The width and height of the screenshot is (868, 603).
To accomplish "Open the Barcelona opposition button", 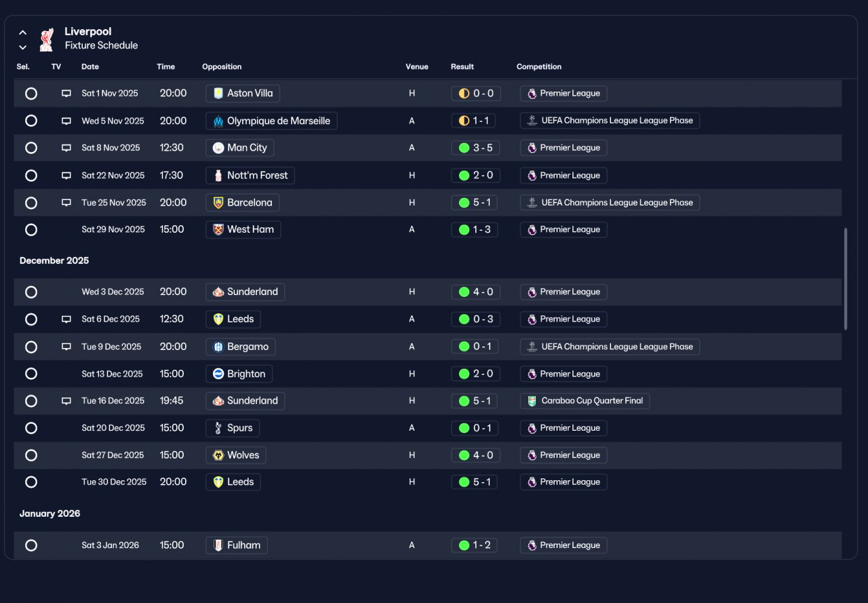I will (x=243, y=203).
